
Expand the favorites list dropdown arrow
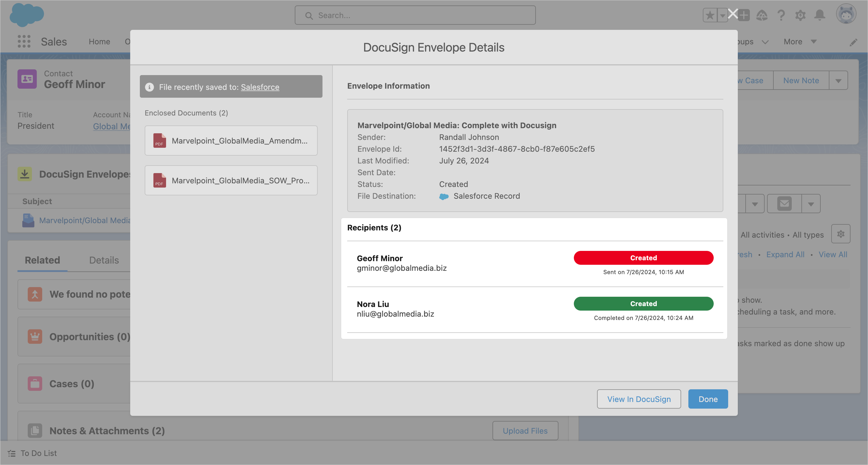[722, 15]
